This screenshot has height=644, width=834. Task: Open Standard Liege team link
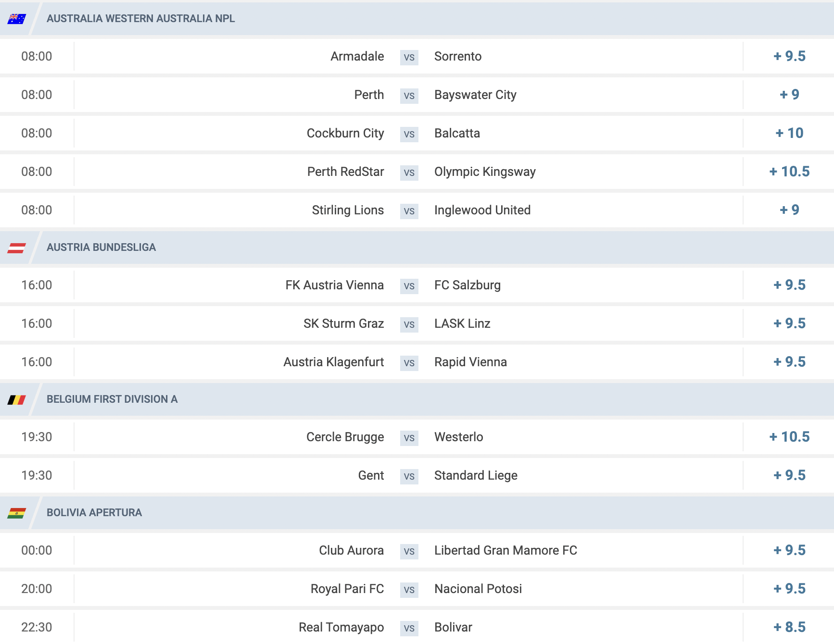click(476, 475)
